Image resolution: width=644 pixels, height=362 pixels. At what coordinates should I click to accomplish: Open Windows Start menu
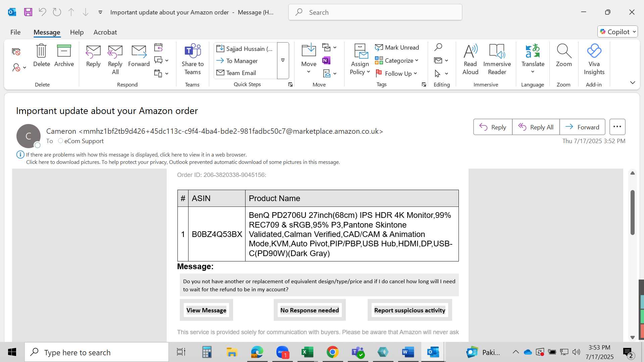tap(12, 352)
